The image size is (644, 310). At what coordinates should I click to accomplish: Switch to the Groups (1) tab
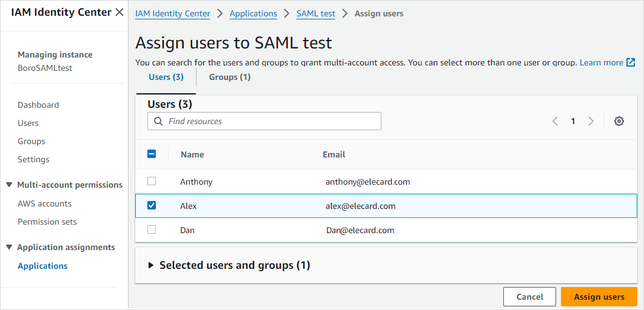click(229, 77)
